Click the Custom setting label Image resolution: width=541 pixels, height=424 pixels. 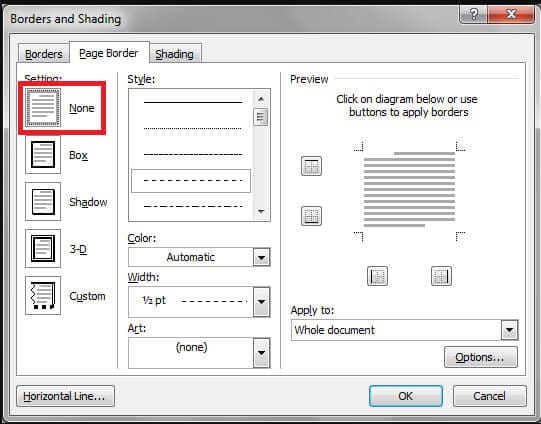[x=87, y=296]
